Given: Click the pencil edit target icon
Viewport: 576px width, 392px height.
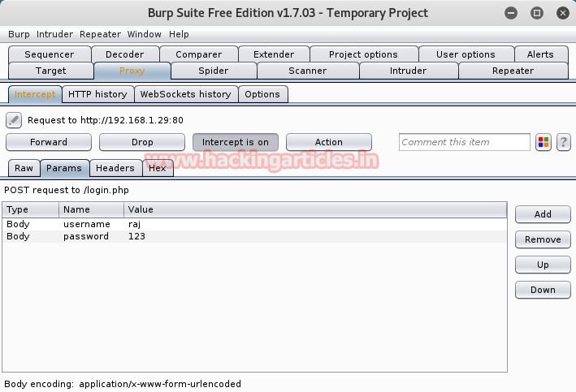Looking at the screenshot, I should 14,120.
